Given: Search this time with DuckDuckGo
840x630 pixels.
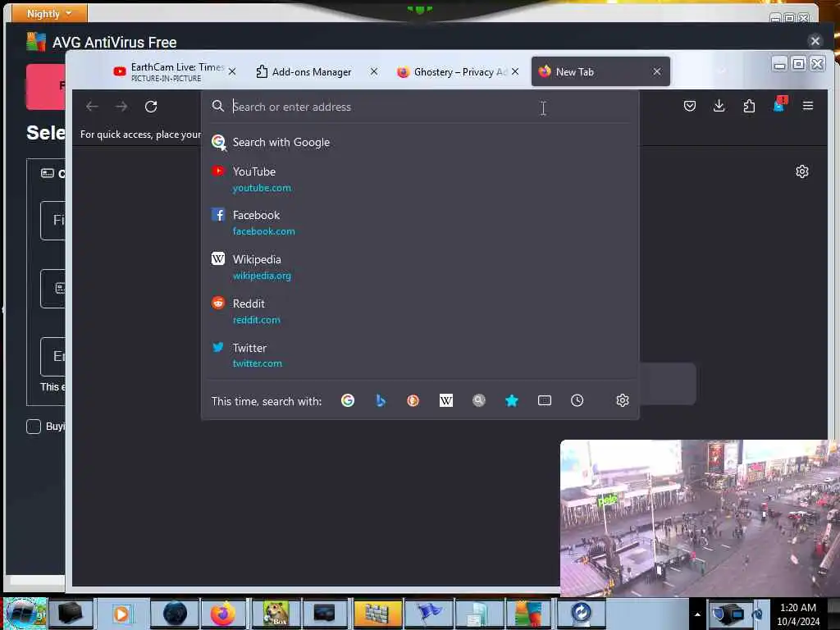Looking at the screenshot, I should (413, 400).
